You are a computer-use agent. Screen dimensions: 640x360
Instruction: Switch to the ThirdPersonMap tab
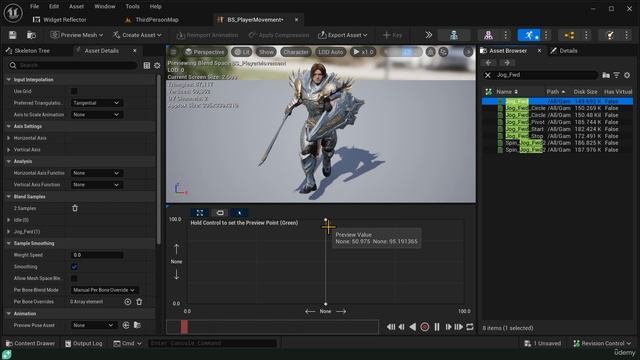pos(157,20)
